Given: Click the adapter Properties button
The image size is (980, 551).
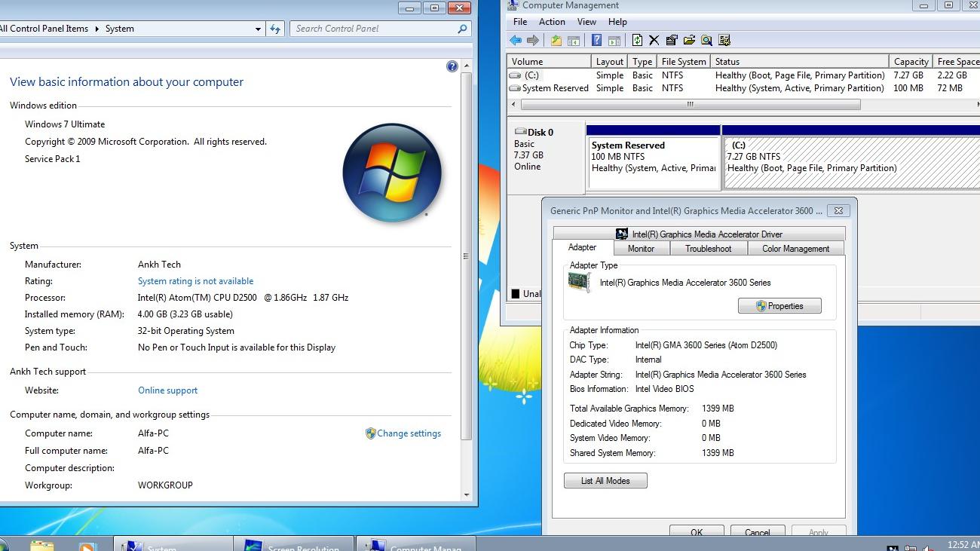Looking at the screenshot, I should (779, 306).
